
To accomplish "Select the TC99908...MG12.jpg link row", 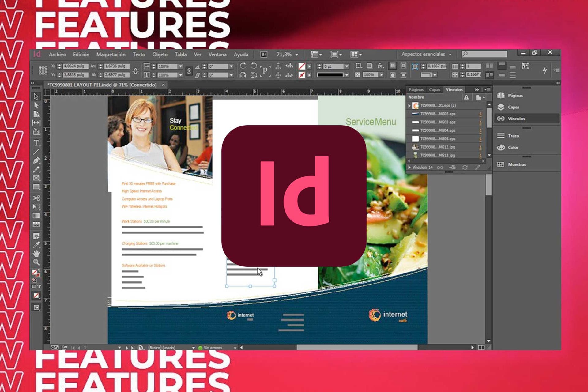I will point(447,147).
